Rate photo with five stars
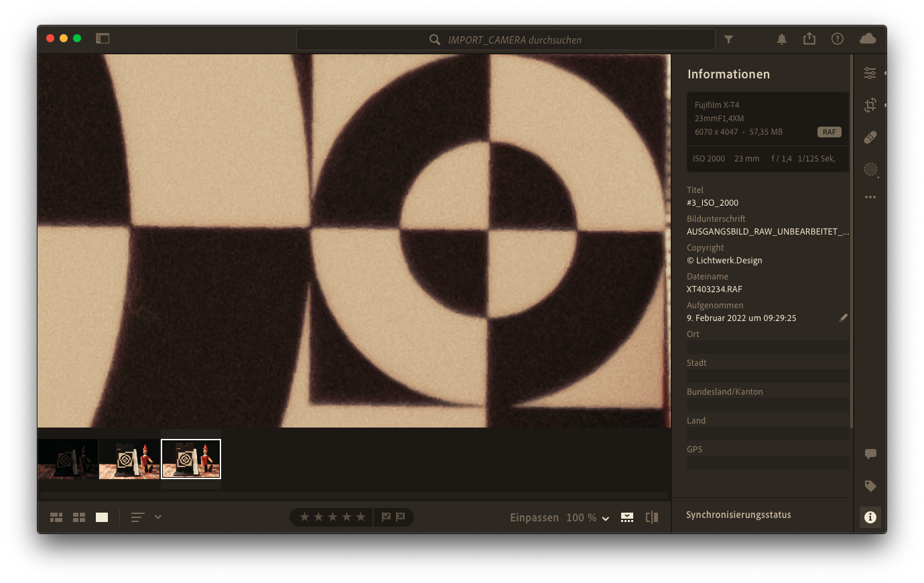924x583 pixels. tap(360, 517)
